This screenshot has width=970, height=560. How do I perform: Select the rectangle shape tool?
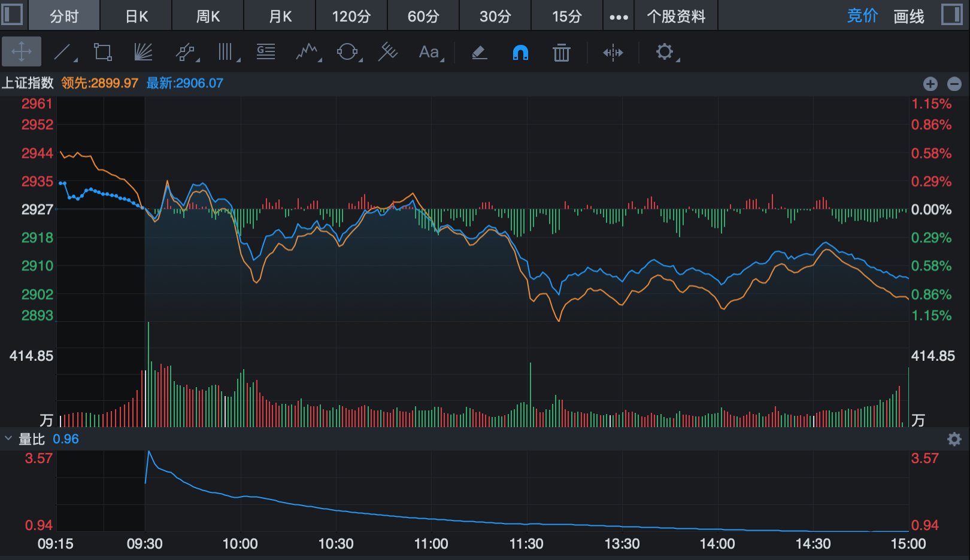(103, 52)
